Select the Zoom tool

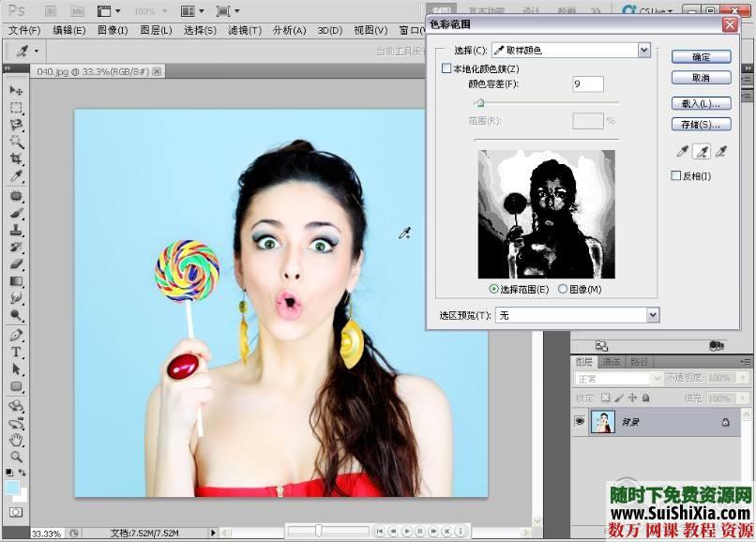tap(16, 456)
